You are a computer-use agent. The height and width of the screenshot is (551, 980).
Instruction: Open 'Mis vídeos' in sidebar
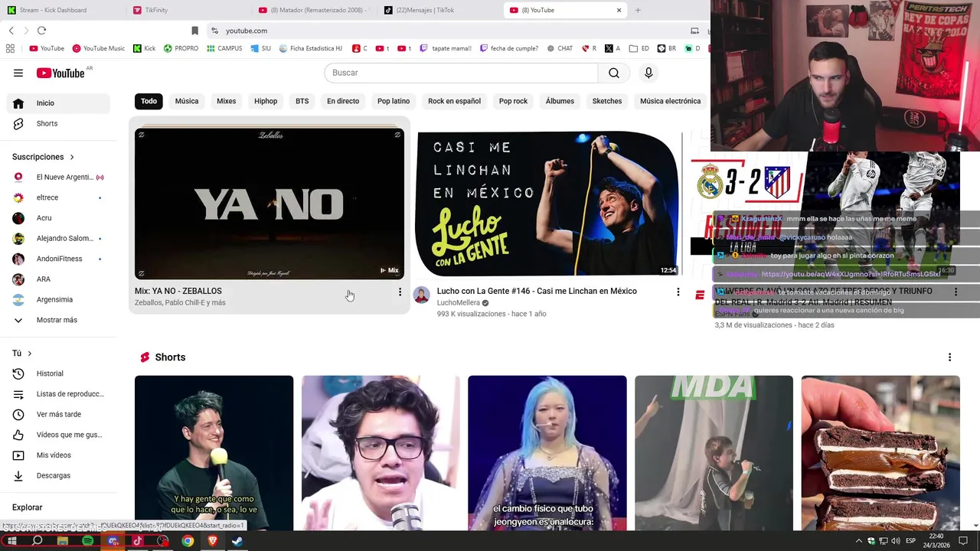coord(58,455)
